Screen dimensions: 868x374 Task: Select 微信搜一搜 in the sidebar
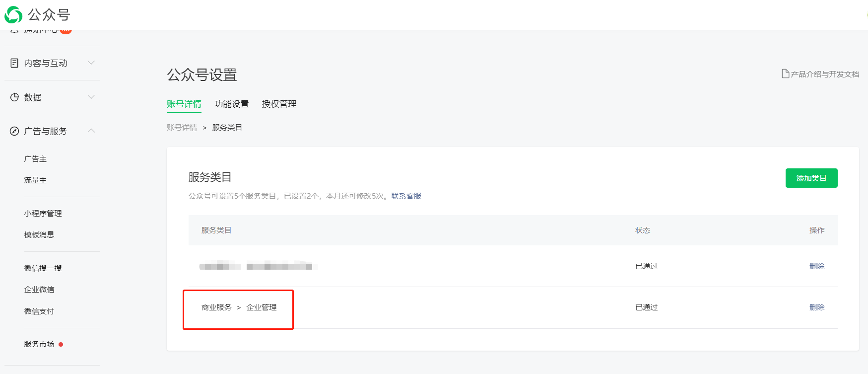point(43,268)
